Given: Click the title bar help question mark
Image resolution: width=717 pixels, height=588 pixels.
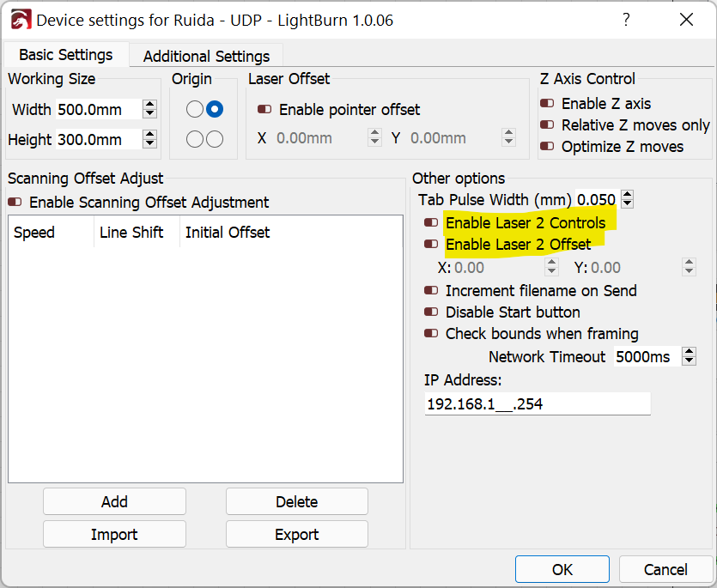Looking at the screenshot, I should coord(626,20).
